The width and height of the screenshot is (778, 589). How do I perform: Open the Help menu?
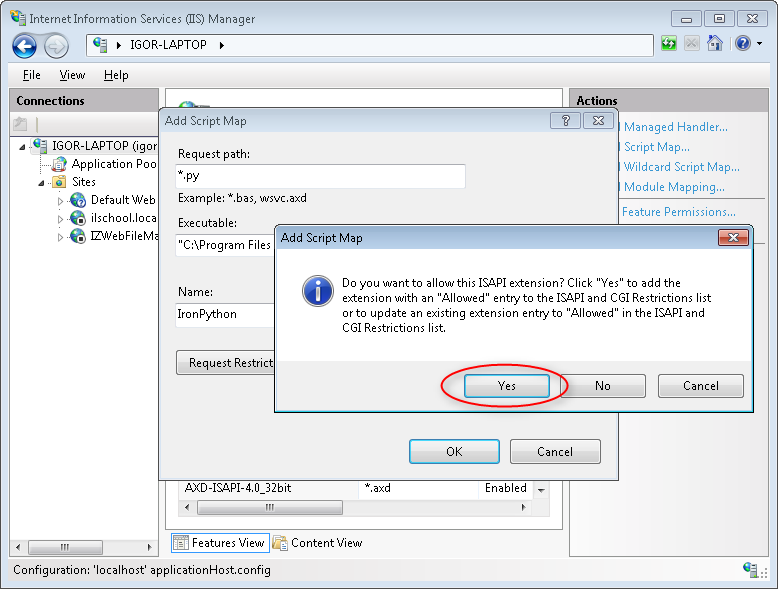(116, 75)
